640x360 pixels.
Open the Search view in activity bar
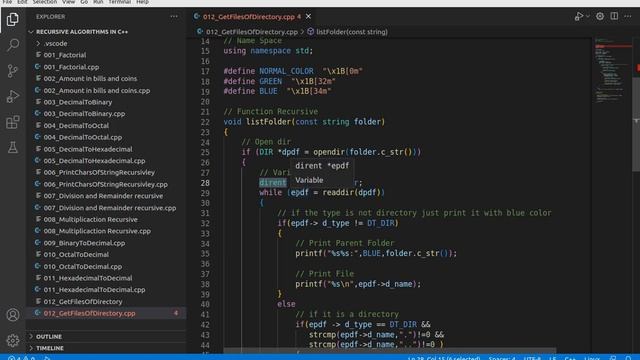coord(13,45)
